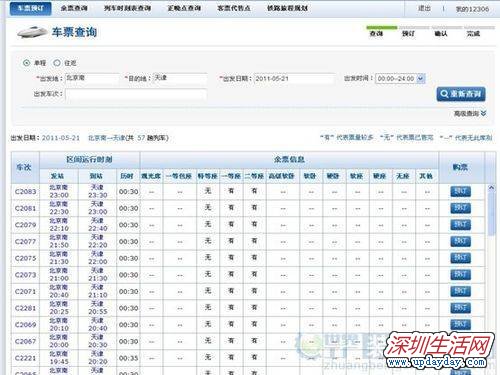Open the 余票查询 menu item
This screenshot has height=375, width=500.
[x=74, y=8]
